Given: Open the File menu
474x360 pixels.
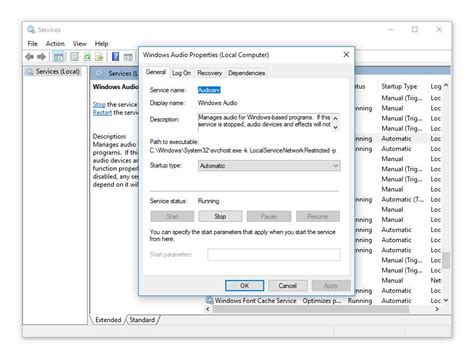Looking at the screenshot, I should pyautogui.click(x=32, y=44).
